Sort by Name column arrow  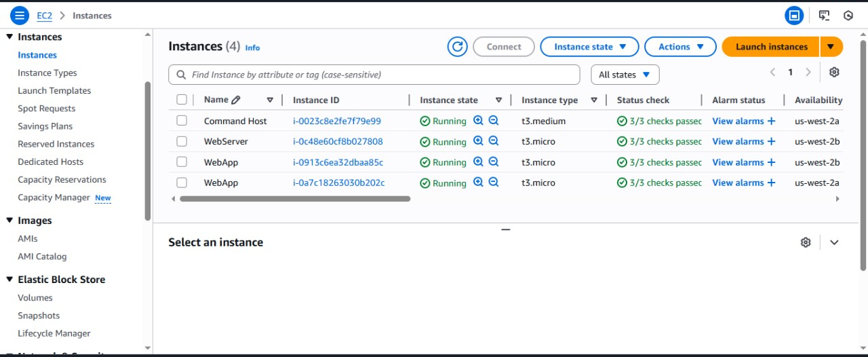[270, 100]
